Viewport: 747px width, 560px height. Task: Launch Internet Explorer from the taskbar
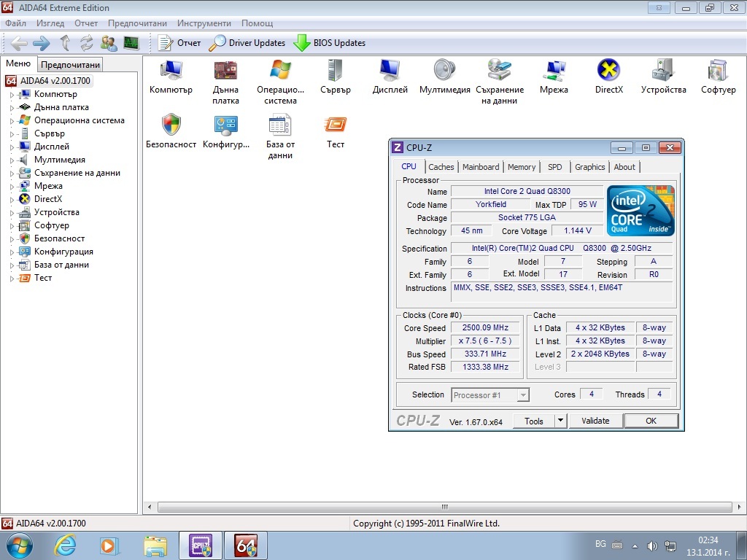coord(65,545)
